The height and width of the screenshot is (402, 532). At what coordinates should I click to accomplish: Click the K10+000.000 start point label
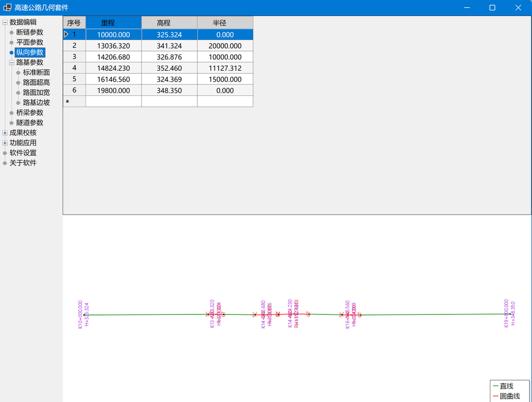point(81,314)
